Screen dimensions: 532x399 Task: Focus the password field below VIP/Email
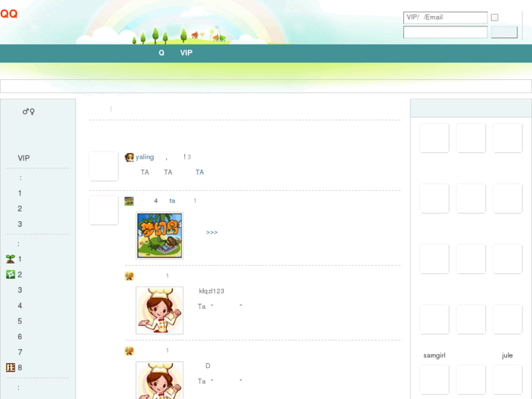(445, 32)
